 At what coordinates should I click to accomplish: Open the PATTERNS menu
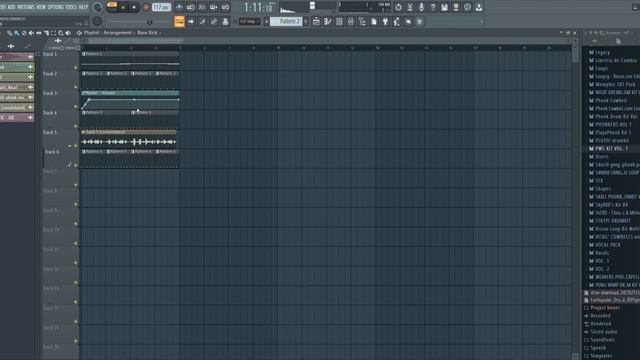pos(26,7)
